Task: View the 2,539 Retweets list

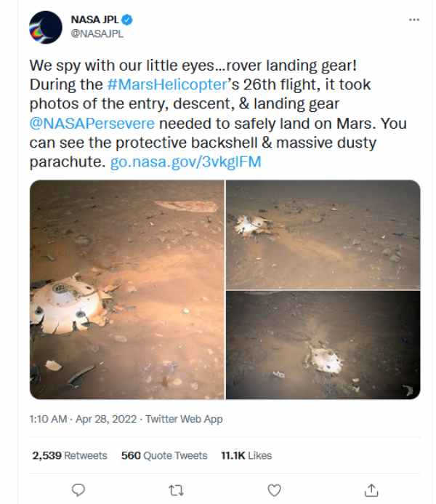Action: coord(69,455)
